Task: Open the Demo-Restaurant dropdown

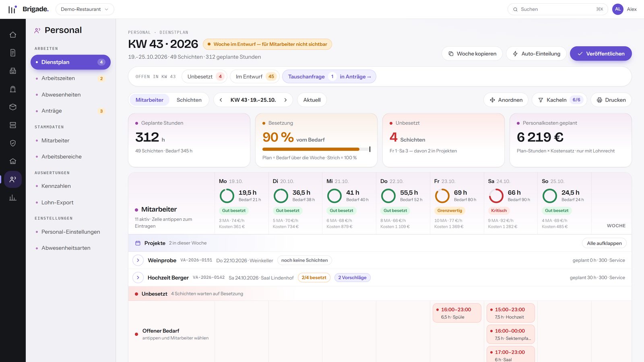Action: pos(85,9)
